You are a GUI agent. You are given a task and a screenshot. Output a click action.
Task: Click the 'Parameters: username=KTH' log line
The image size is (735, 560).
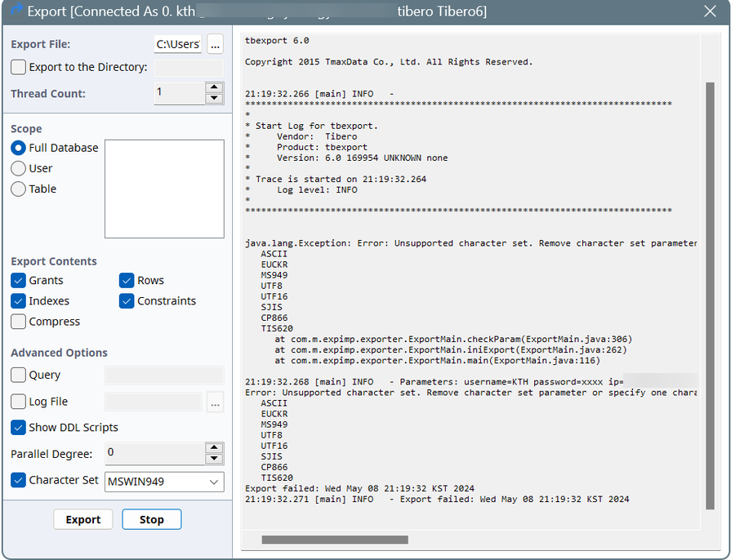coord(434,382)
